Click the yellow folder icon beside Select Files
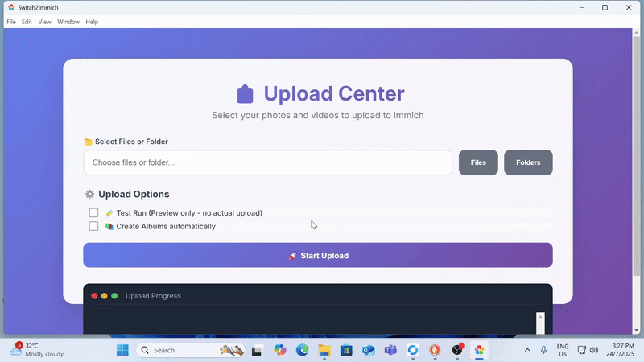Viewport: 644px width, 362px height. point(89,142)
